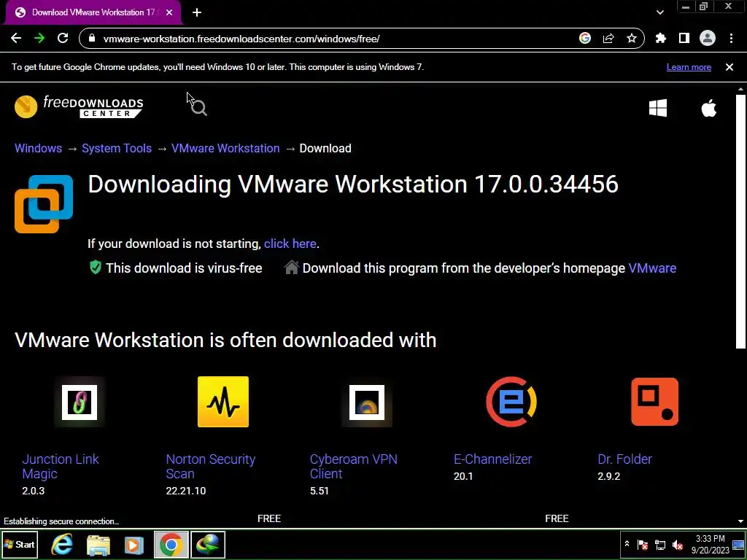Expand the tab search chevron
Image resolution: width=747 pixels, height=560 pixels.
[659, 12]
